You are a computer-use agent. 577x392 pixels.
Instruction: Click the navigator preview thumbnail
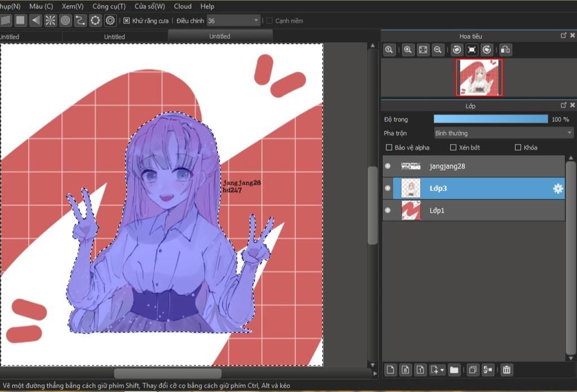pos(480,78)
